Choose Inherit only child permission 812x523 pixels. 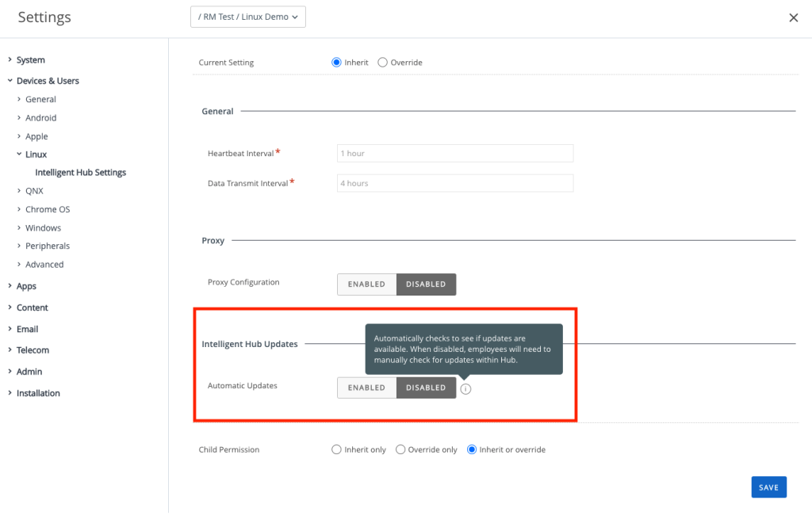click(336, 450)
